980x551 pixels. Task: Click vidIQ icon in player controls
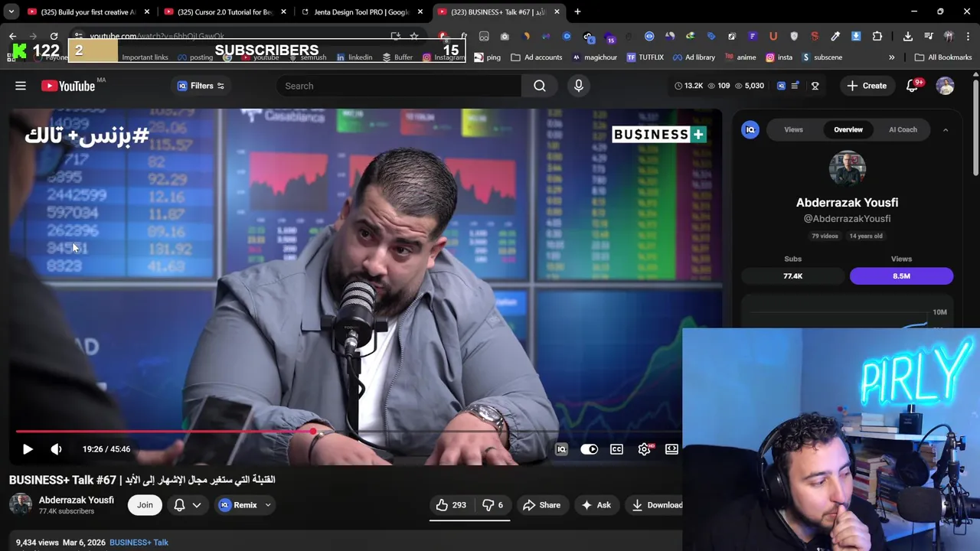561,449
